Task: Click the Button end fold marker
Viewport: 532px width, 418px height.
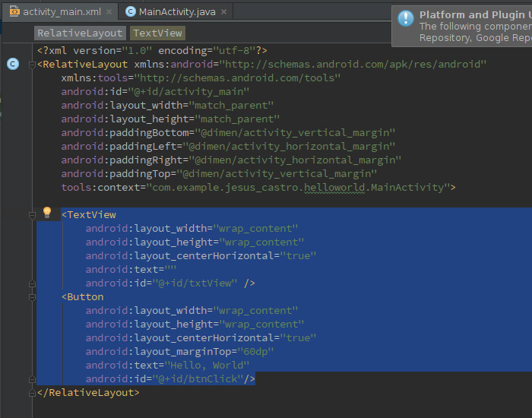Action: point(32,379)
